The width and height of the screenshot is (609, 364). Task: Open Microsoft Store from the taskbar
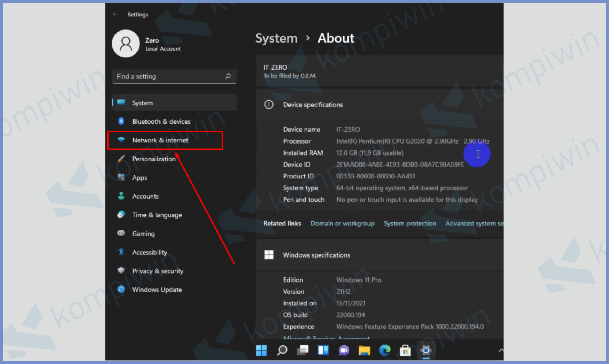pos(405,351)
